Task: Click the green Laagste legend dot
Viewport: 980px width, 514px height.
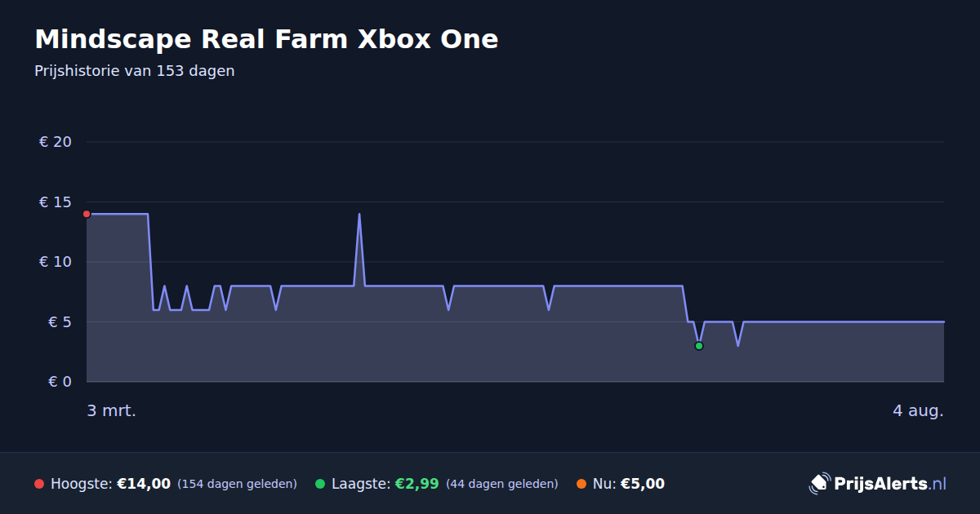Action: [x=320, y=484]
